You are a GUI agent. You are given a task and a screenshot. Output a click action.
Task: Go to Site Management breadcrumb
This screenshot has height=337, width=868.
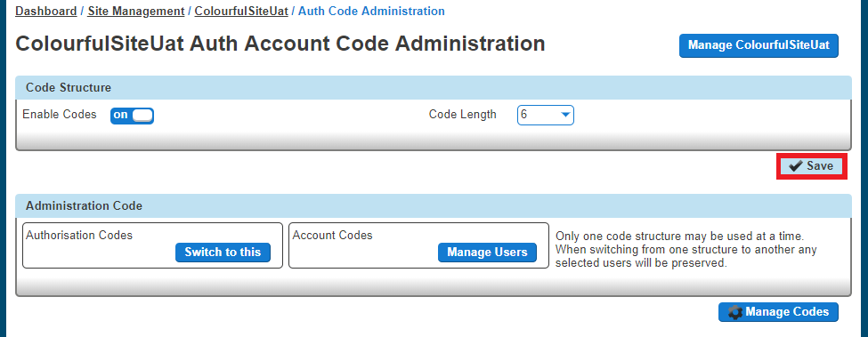tap(135, 11)
